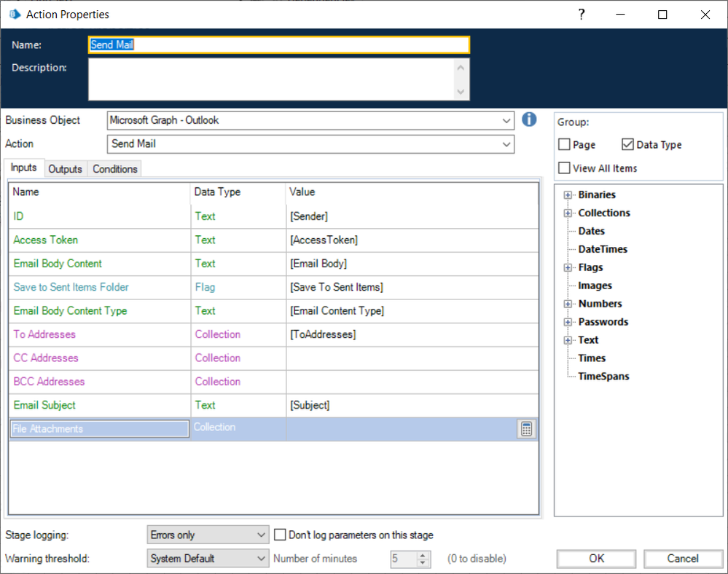
Task: Click the help question mark in title bar
Action: click(582, 15)
